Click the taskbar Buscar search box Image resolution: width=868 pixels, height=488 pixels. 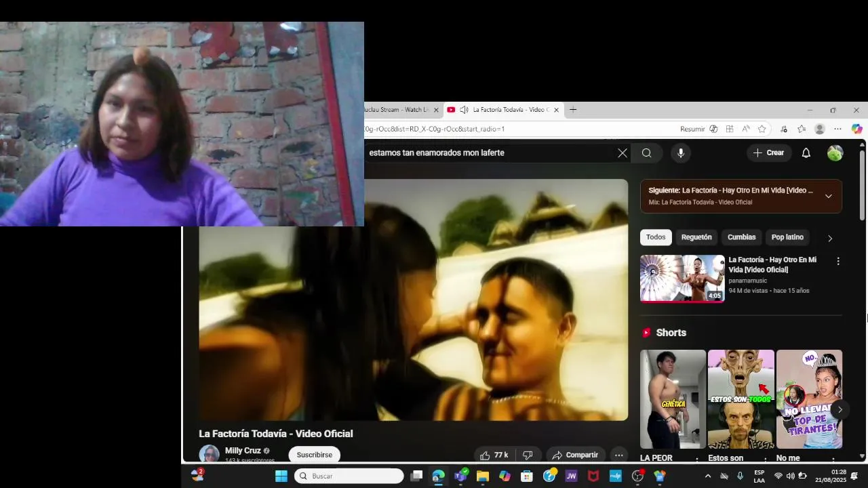349,476
